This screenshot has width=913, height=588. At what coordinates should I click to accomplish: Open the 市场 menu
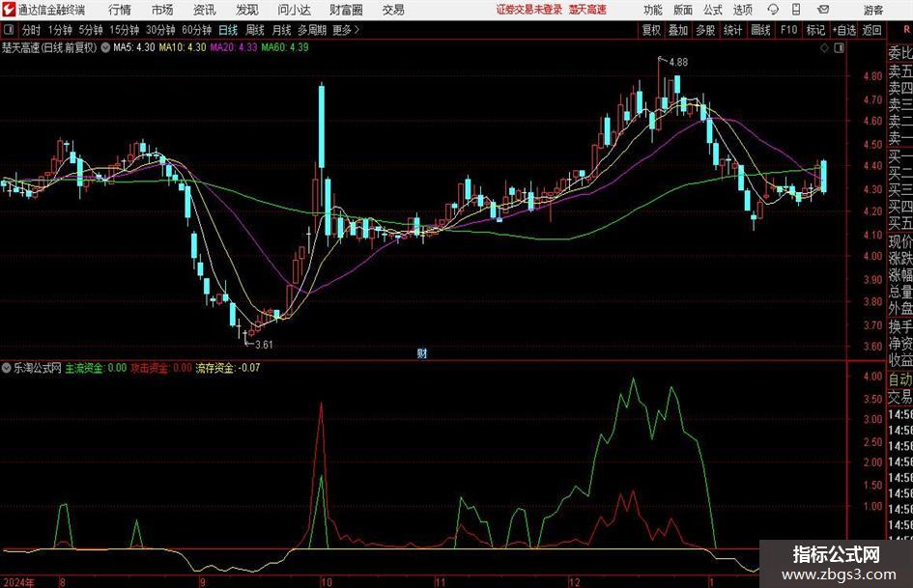[x=162, y=10]
